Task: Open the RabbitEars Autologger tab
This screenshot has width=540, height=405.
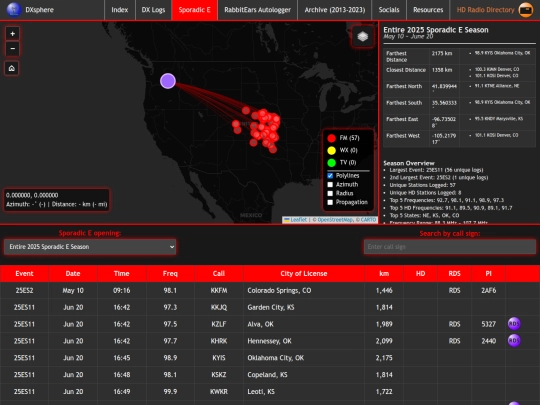Action: (x=258, y=10)
